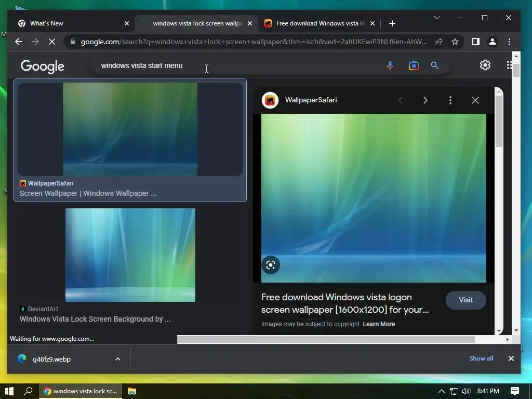Show the previous image in preview panel
532x399 pixels.
(401, 100)
